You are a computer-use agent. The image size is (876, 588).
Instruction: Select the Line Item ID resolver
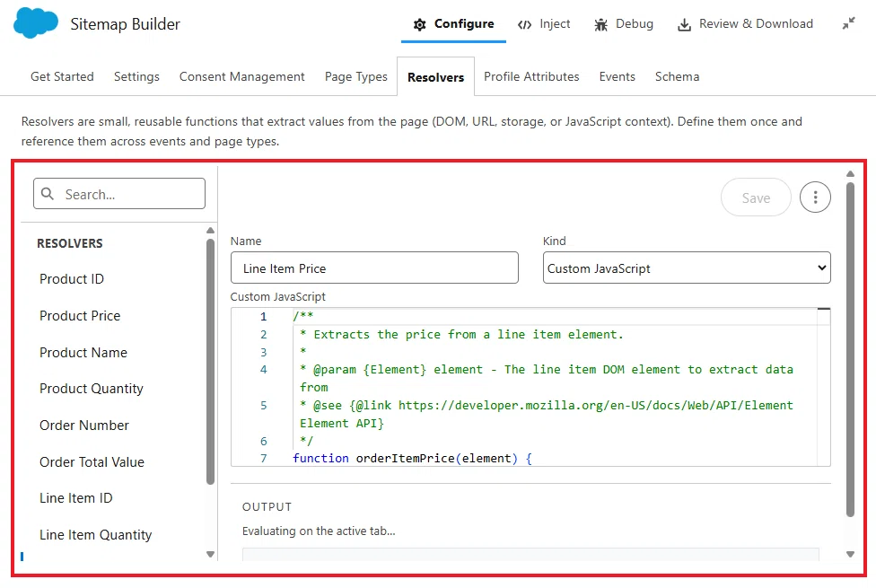click(x=75, y=498)
